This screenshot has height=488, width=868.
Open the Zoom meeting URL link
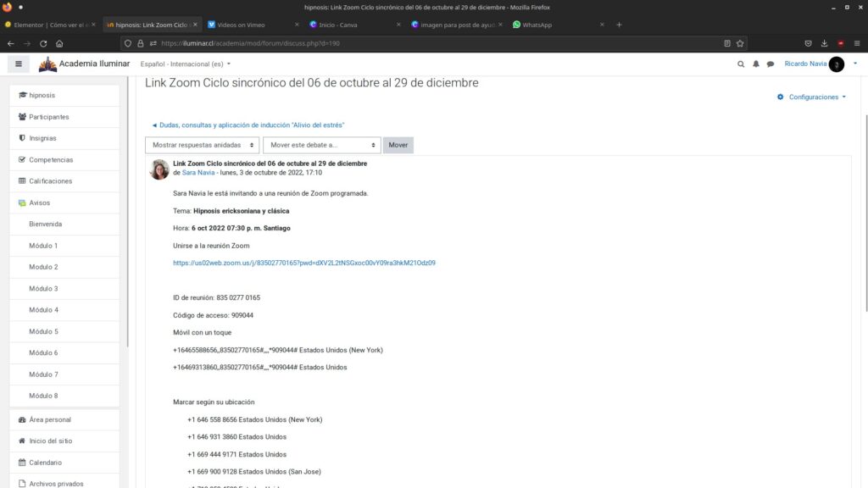click(304, 263)
